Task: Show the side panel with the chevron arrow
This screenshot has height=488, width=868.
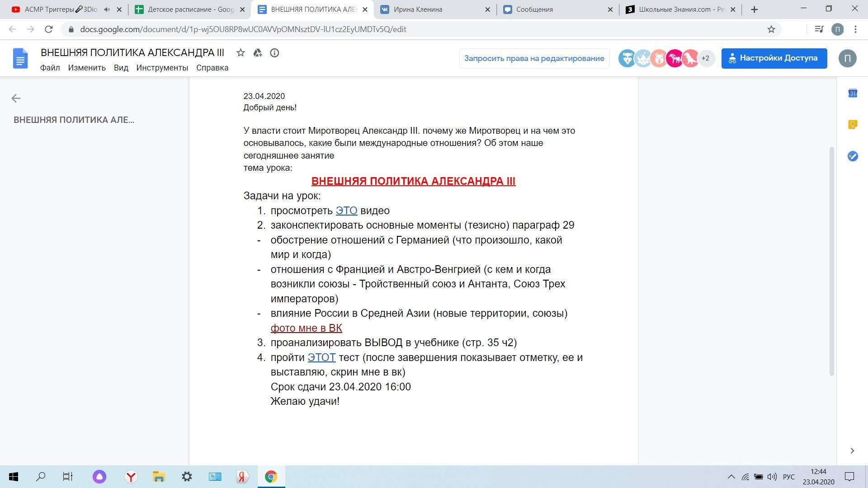Action: tap(852, 450)
